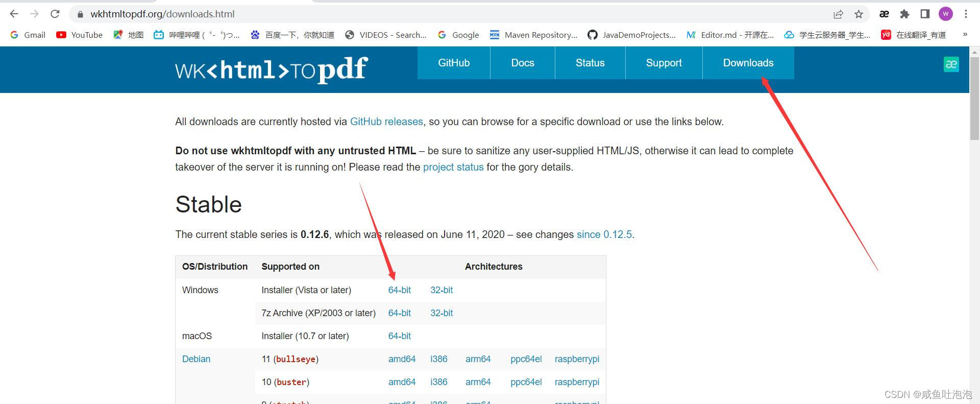Click the padlock site info icon
Viewport: 980px width, 404px height.
(80, 14)
